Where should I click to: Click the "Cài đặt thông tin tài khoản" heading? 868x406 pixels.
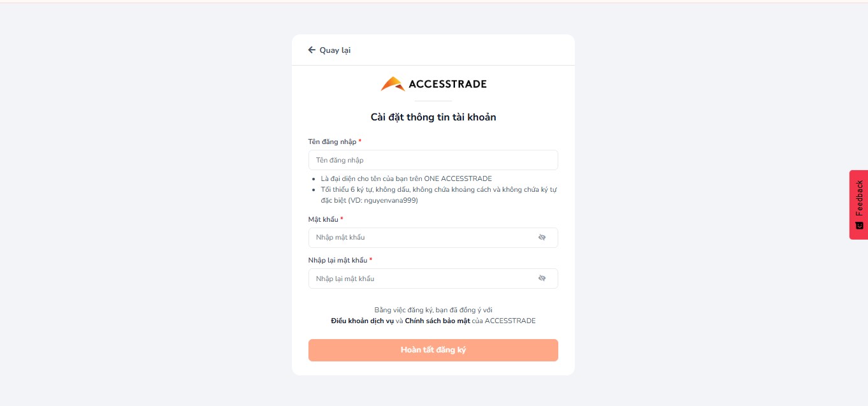tap(433, 117)
